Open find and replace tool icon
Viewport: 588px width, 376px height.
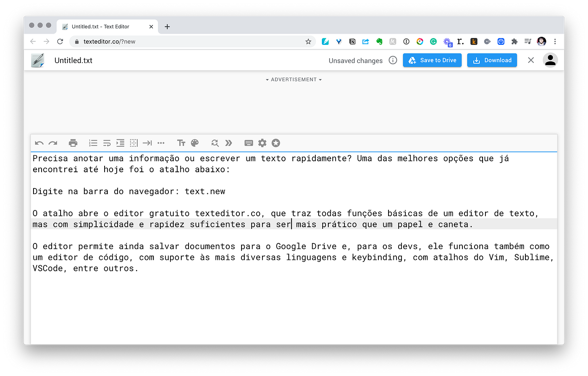click(215, 143)
